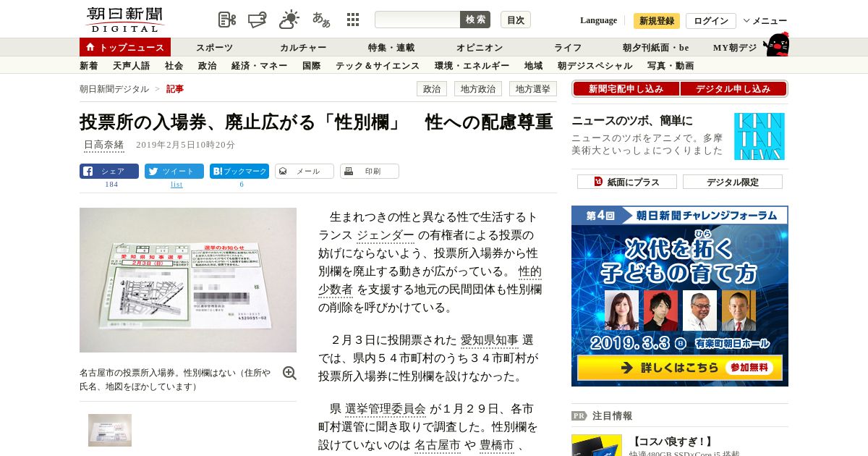Viewport: 868px width, 456px height.
Task: Click the 新規登録 register button
Action: pyautogui.click(x=657, y=21)
